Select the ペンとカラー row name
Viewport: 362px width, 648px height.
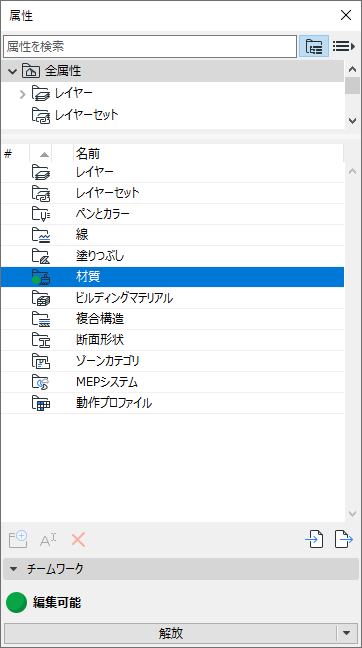102,214
